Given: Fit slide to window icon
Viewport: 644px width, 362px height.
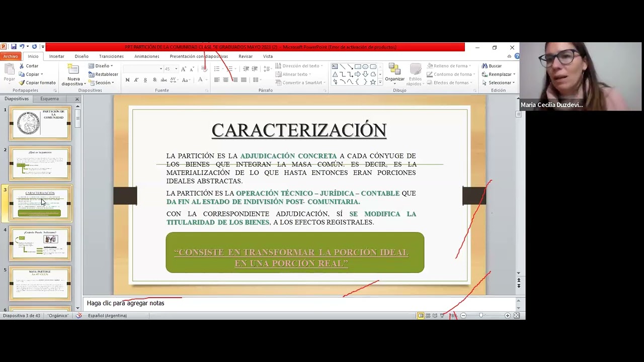Looking at the screenshot, I should pos(517,315).
